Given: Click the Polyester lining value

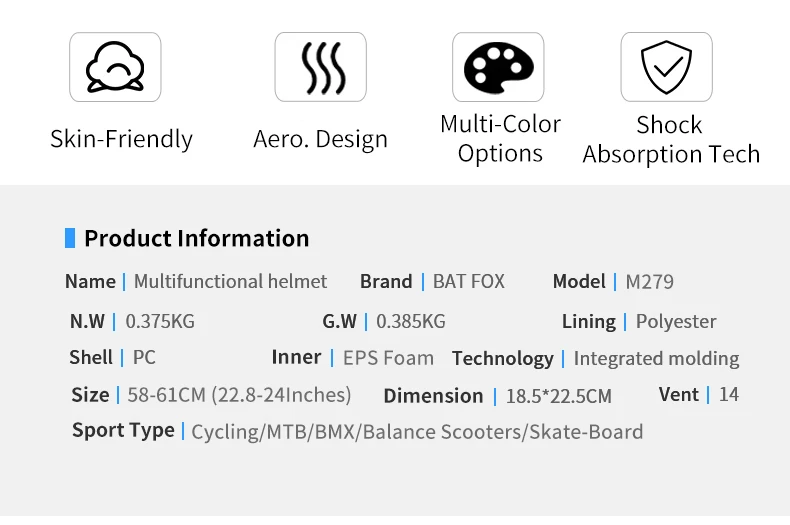Looking at the screenshot, I should (x=676, y=322).
